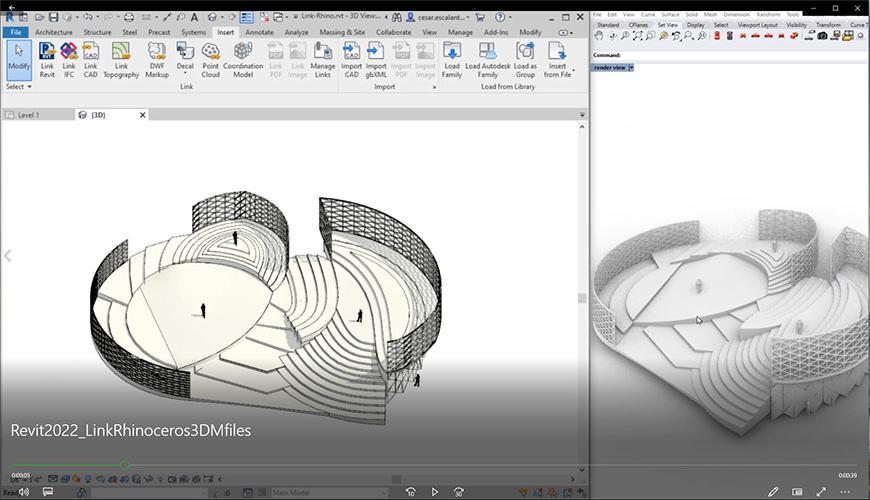
Task: Click the Decal tool icon
Action: coord(185,51)
